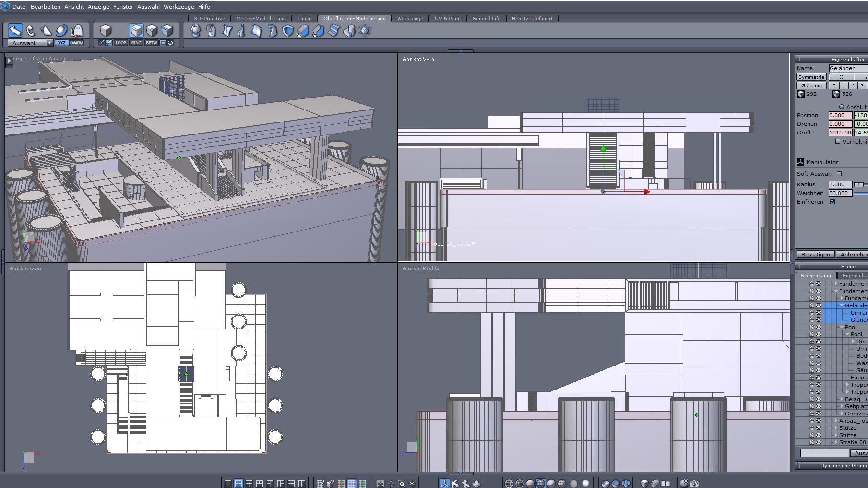
Task: Click the magnifier zoom icon
Action: 402,483
